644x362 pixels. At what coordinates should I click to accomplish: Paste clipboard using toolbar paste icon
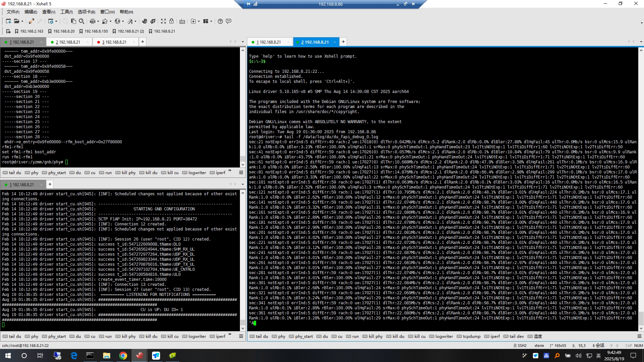point(73,21)
